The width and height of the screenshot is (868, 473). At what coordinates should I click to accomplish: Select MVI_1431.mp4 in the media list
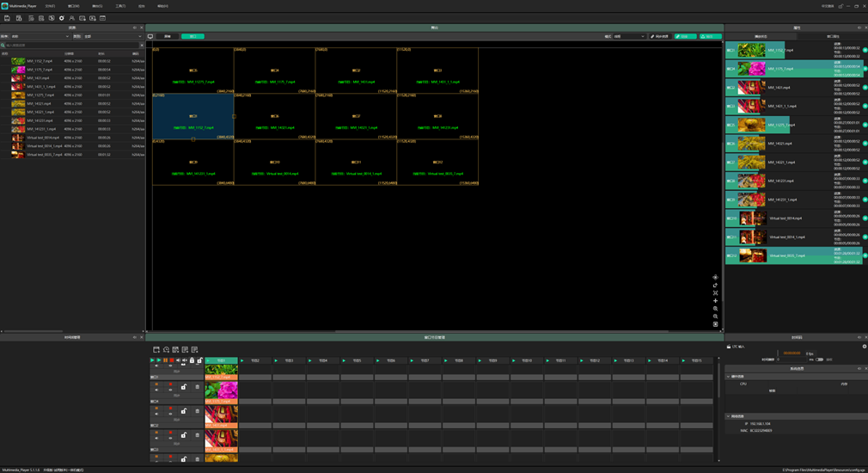pos(40,78)
